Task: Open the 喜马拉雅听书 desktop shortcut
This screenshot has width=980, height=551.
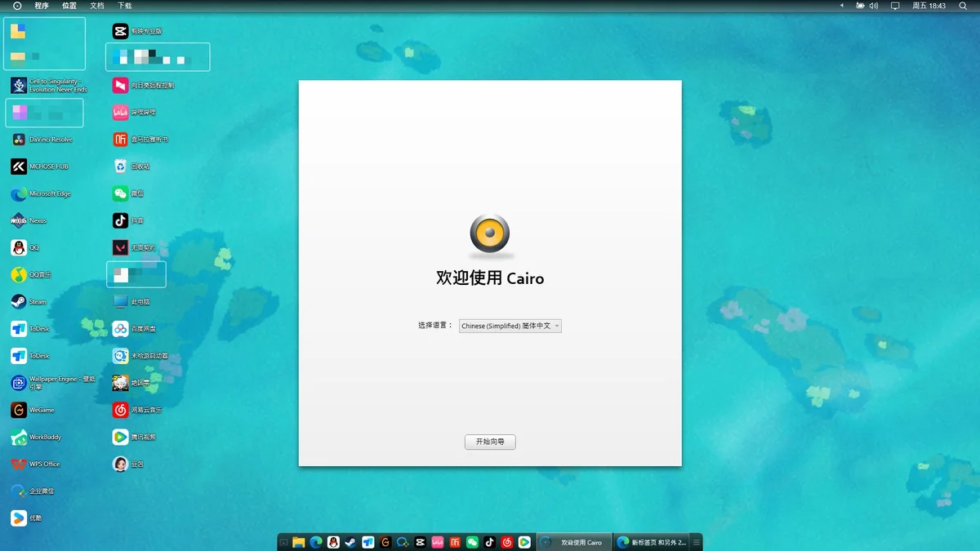Action: coord(140,140)
